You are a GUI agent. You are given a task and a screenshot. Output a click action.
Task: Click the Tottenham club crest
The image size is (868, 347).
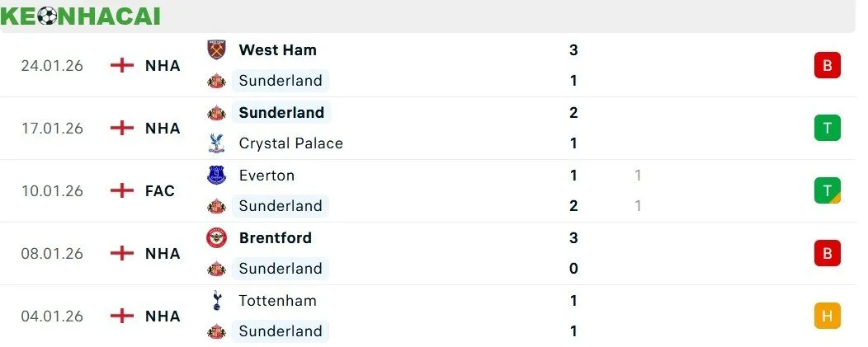tap(215, 301)
